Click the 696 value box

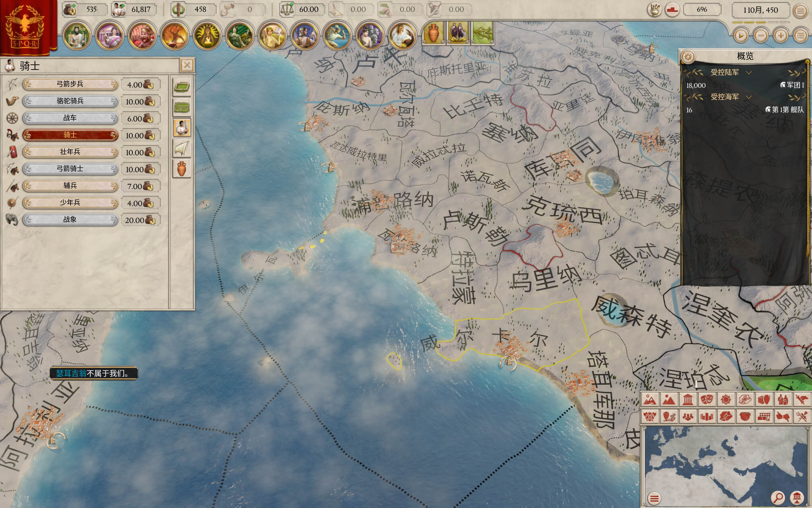tap(702, 9)
